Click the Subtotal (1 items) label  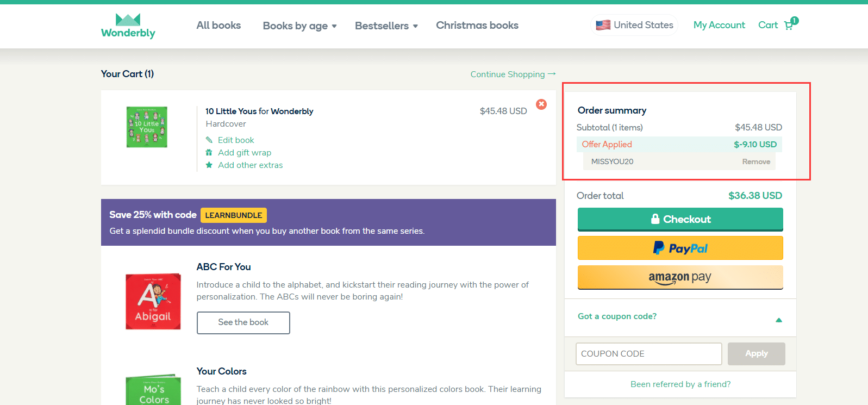609,128
